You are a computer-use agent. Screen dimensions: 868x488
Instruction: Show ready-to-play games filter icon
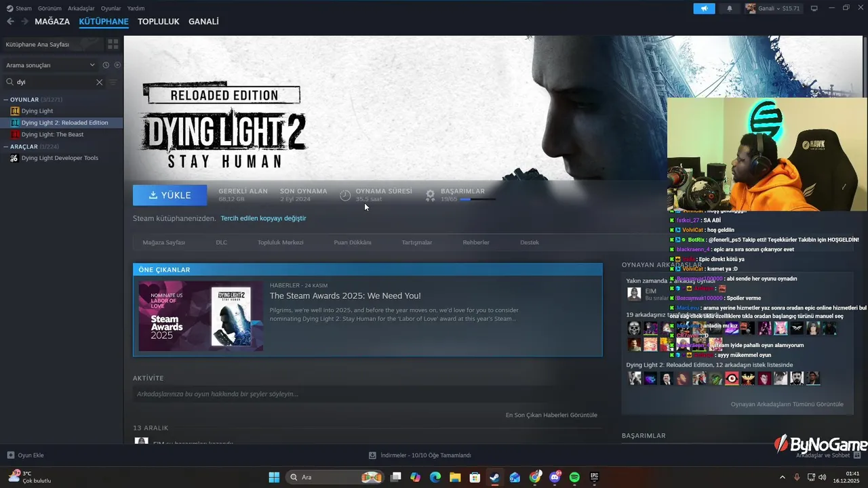pyautogui.click(x=117, y=65)
